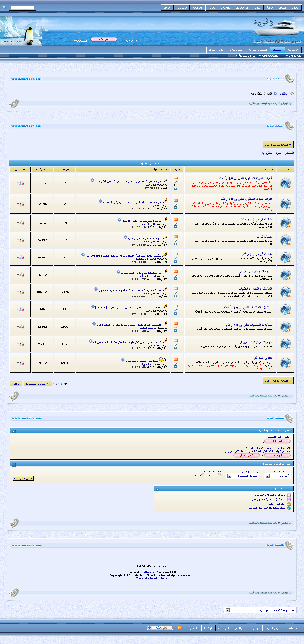Switch to the المسابقات tab
304x644 pixels.
click(236, 50)
